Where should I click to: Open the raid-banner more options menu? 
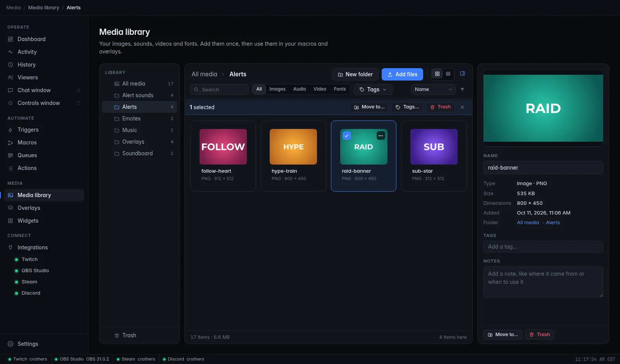pos(381,136)
